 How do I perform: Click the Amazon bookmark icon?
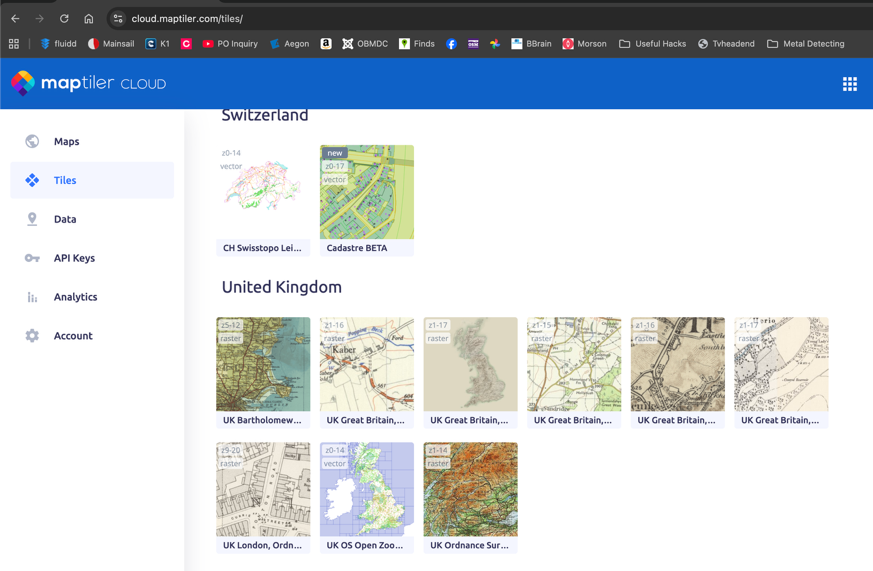(326, 43)
